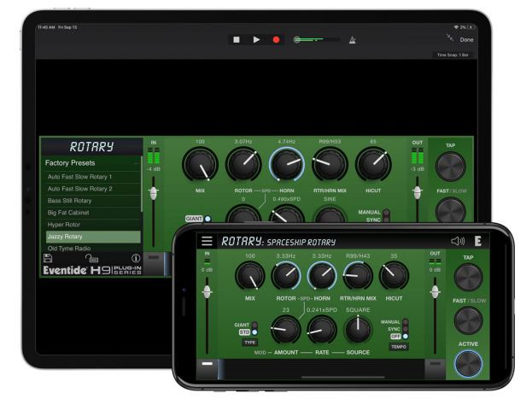532x399 pixels.
Task: Toggle the FAST/SLOW footswitch on iPhone
Action: [468, 320]
